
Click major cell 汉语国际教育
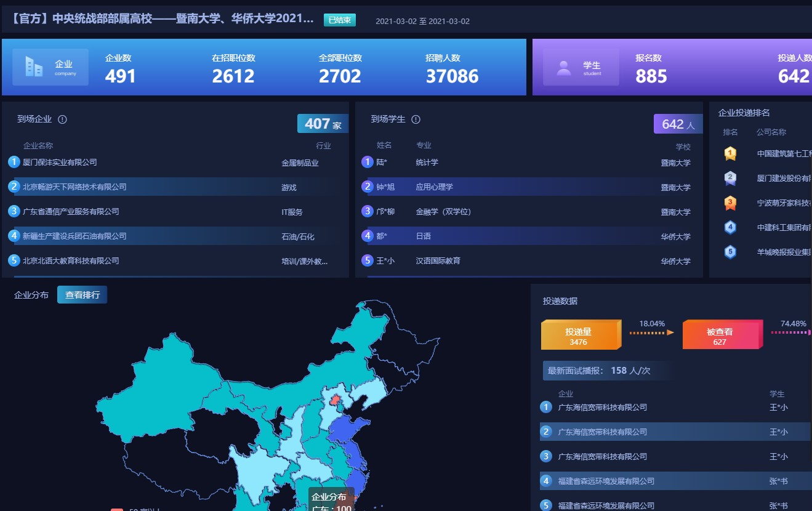tap(438, 261)
